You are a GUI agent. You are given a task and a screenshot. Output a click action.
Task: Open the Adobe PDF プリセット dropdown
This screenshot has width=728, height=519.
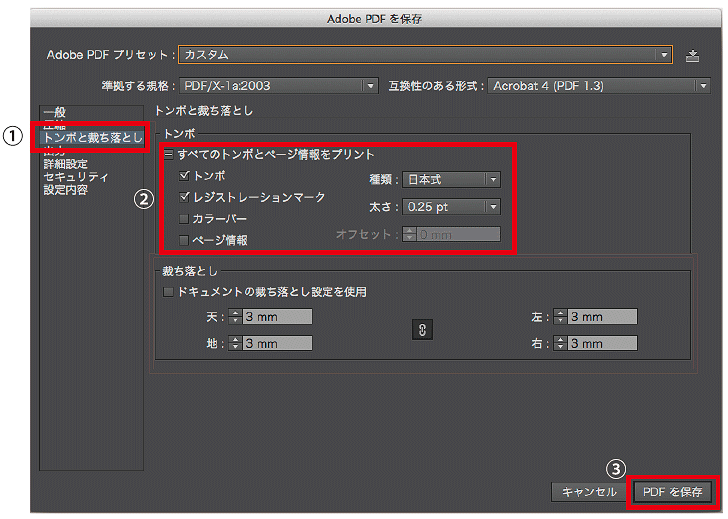[425, 55]
